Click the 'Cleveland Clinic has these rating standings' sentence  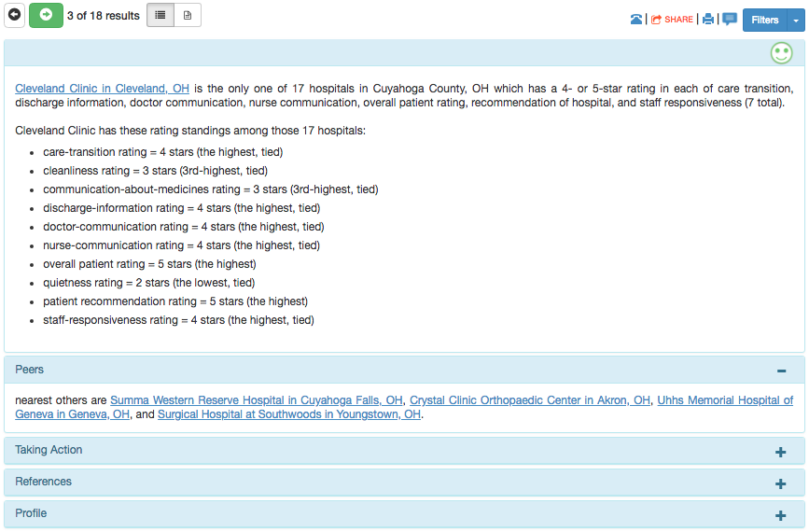click(190, 131)
